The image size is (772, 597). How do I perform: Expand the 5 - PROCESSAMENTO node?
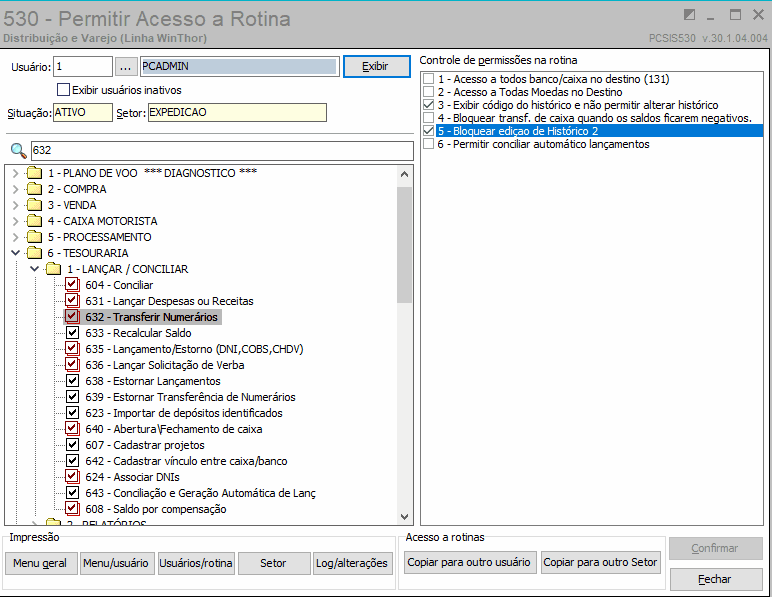[x=15, y=237]
